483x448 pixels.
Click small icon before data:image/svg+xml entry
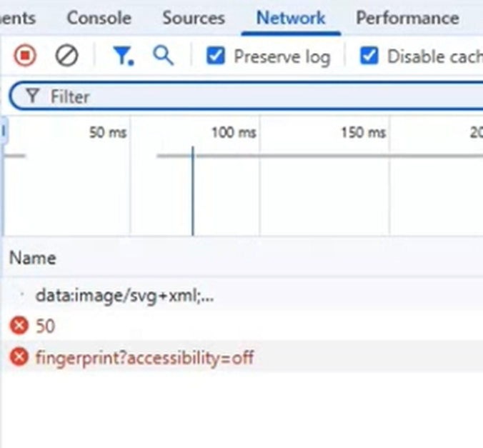click(x=21, y=296)
